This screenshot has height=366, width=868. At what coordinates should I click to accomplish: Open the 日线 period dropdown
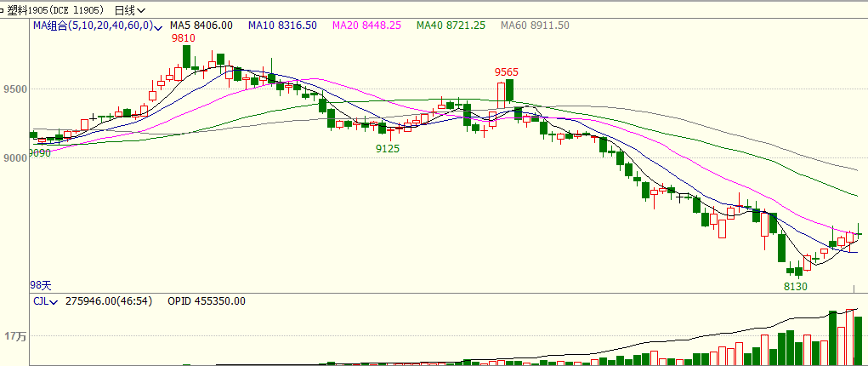131,10
